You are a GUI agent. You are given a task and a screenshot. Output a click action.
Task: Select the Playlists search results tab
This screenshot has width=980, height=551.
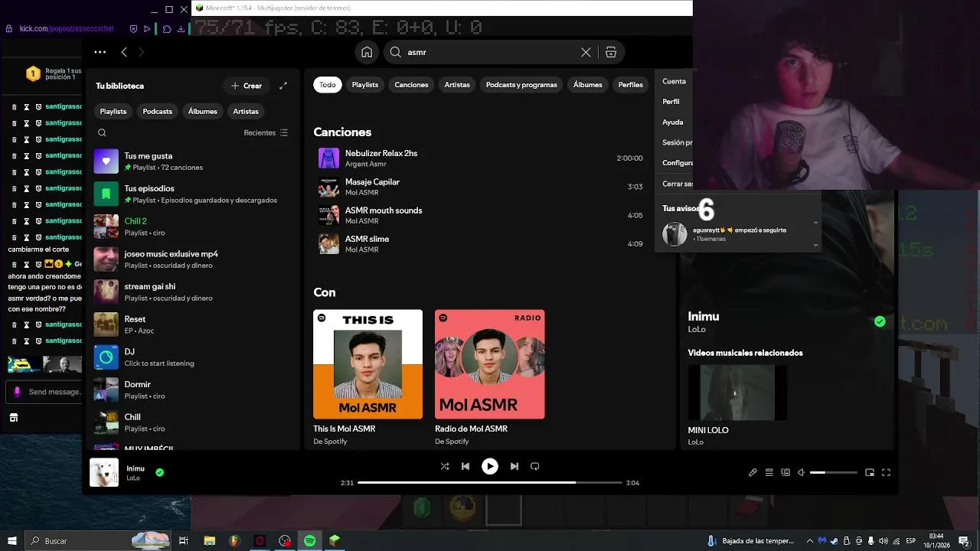click(365, 85)
